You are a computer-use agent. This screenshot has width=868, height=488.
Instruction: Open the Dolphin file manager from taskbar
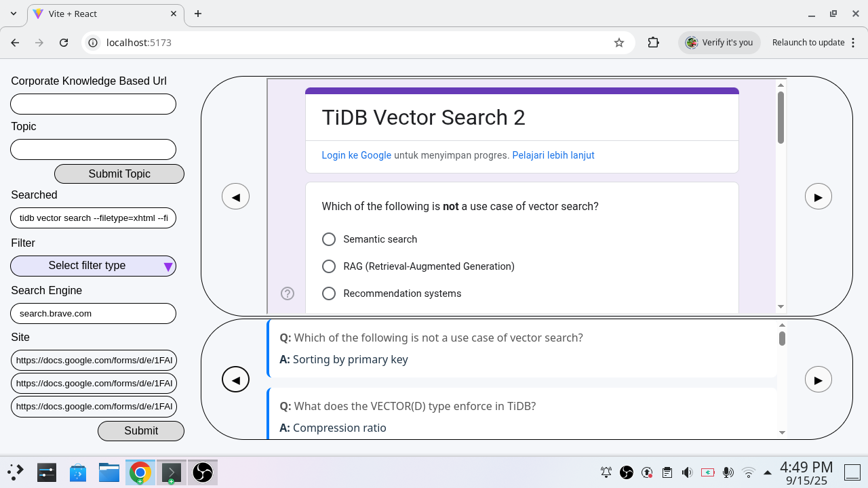point(109,472)
